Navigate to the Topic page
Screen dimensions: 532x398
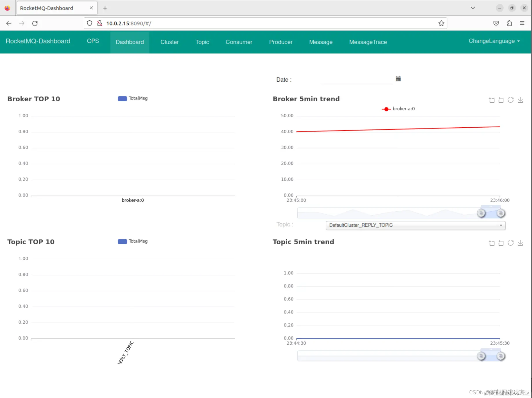(x=202, y=42)
